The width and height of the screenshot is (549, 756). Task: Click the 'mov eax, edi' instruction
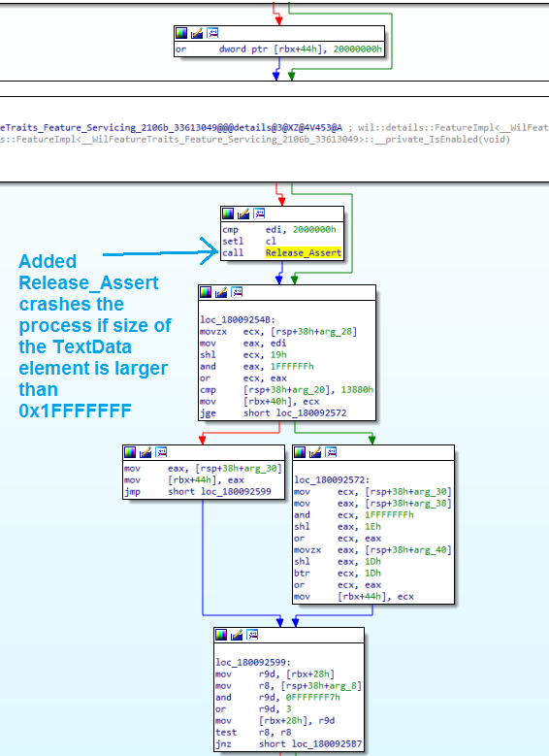(243, 344)
